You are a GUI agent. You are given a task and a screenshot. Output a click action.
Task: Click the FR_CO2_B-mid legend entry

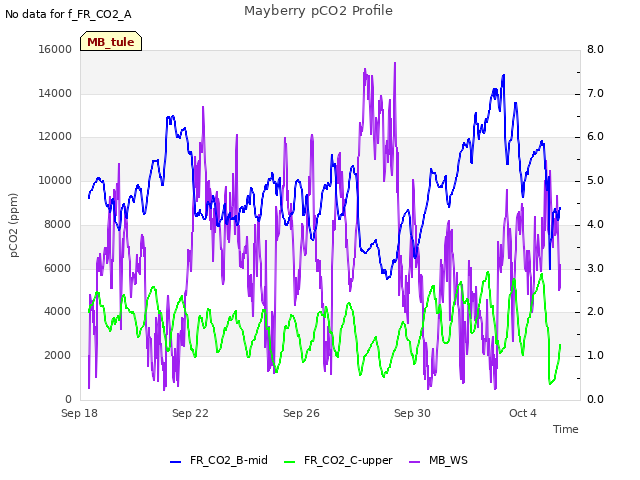(219, 460)
